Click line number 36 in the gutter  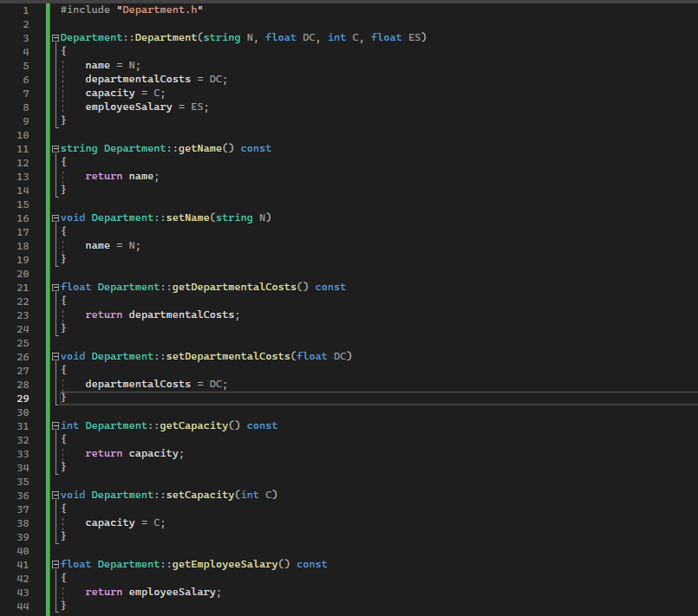(x=23, y=496)
